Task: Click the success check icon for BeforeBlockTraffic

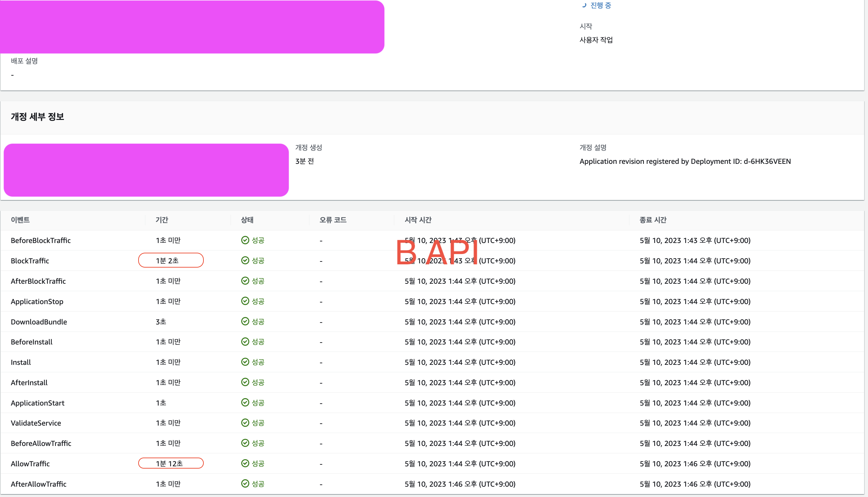Action: tap(245, 240)
